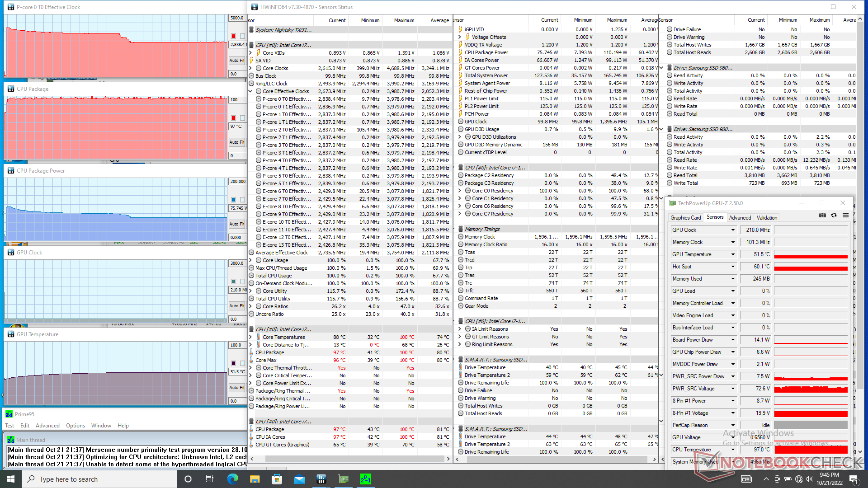Click the GPU-Z screenshot camera icon
The image size is (868, 488).
coord(822,216)
